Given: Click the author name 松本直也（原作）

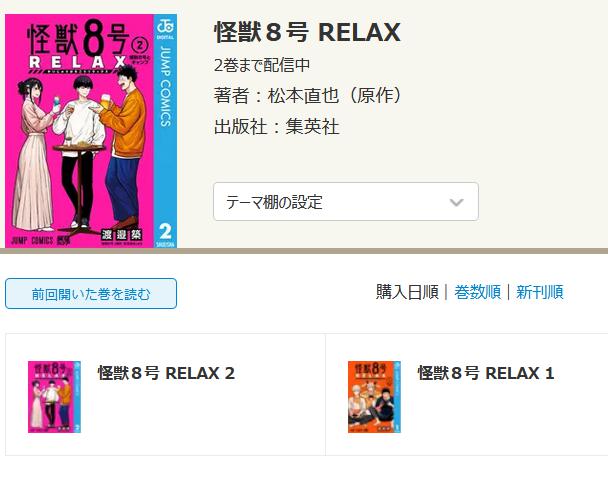Looking at the screenshot, I should (336, 95).
